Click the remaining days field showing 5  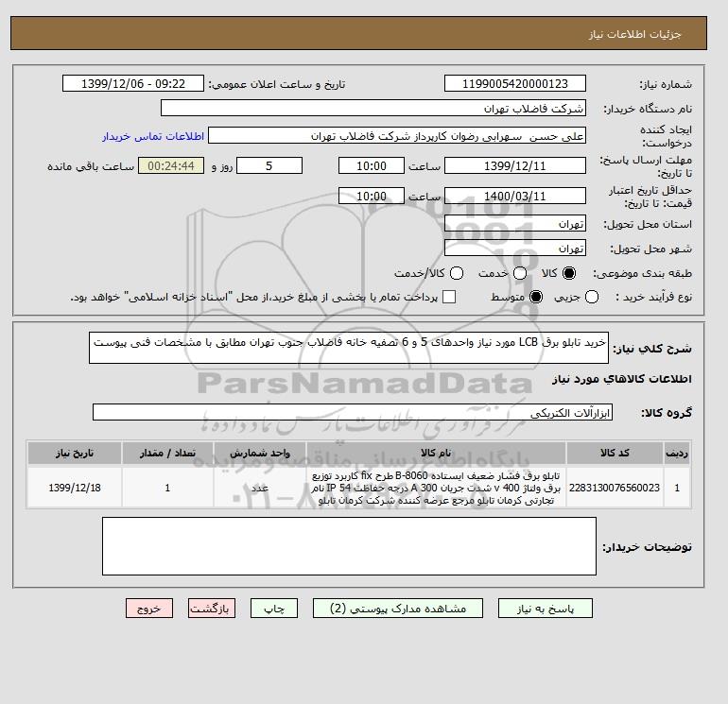(269, 165)
